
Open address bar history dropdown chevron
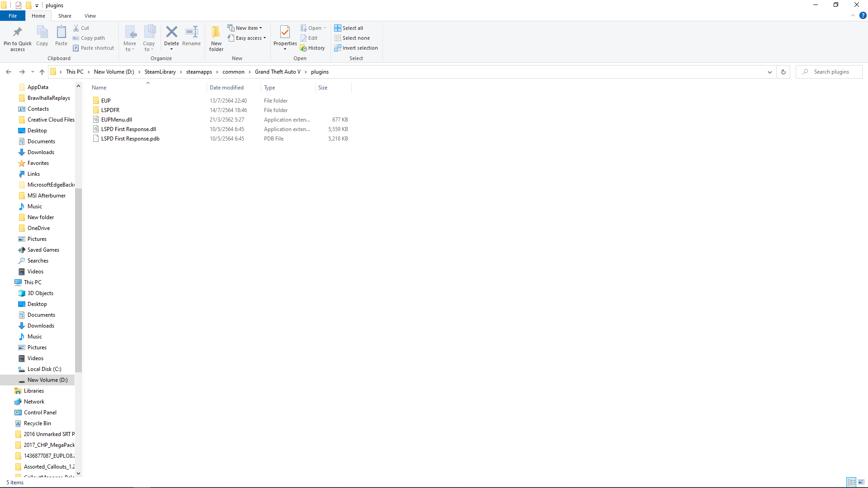click(x=769, y=72)
